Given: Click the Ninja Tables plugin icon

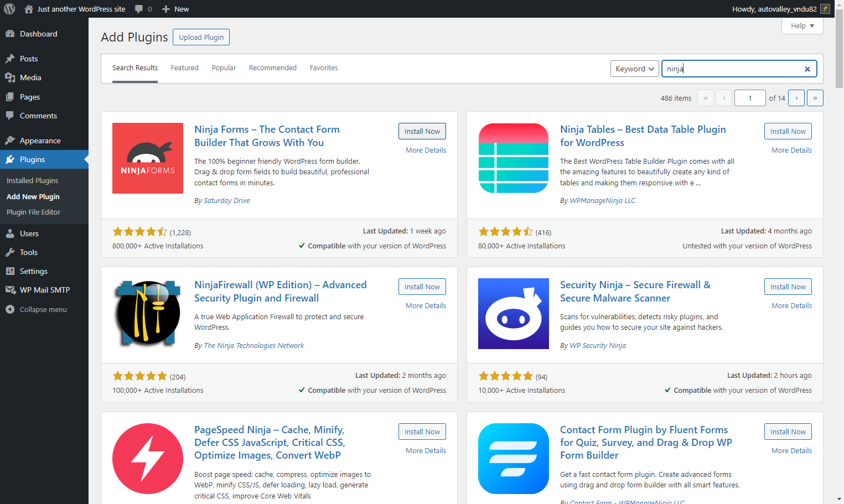Looking at the screenshot, I should 514,158.
